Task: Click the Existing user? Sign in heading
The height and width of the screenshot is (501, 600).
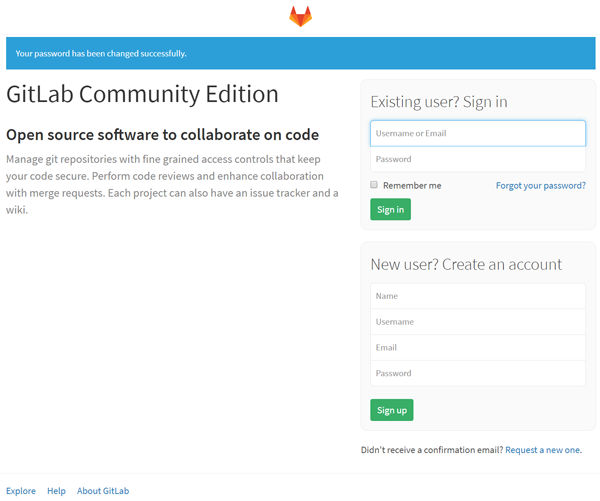Action: click(x=439, y=102)
